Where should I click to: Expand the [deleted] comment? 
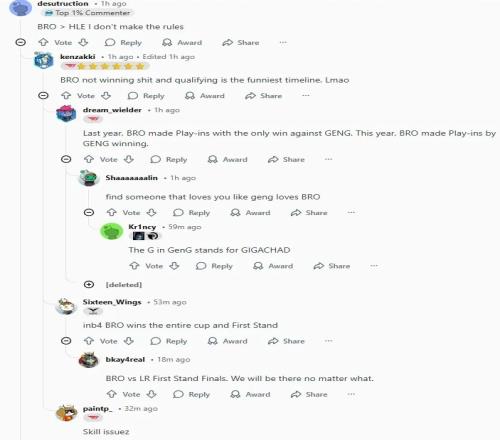(x=89, y=284)
